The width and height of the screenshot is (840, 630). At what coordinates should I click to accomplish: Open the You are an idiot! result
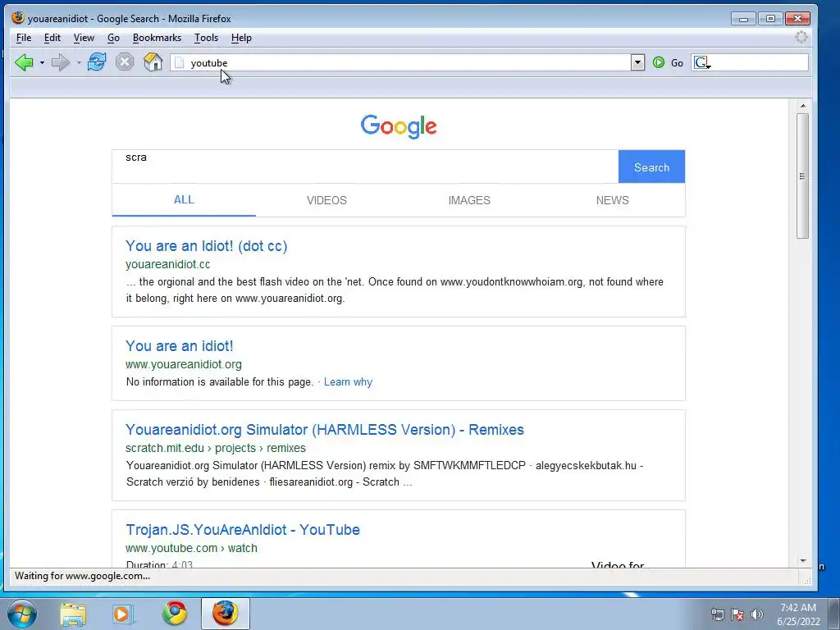pos(180,346)
